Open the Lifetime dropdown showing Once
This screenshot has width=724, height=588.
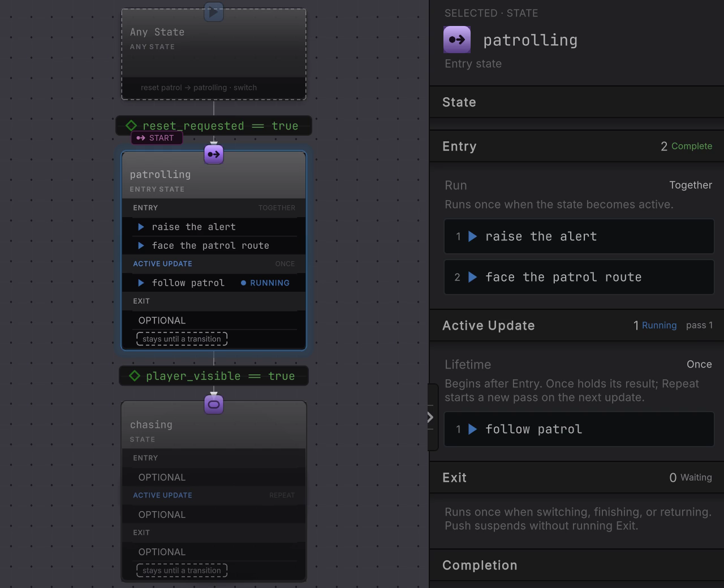coord(699,364)
